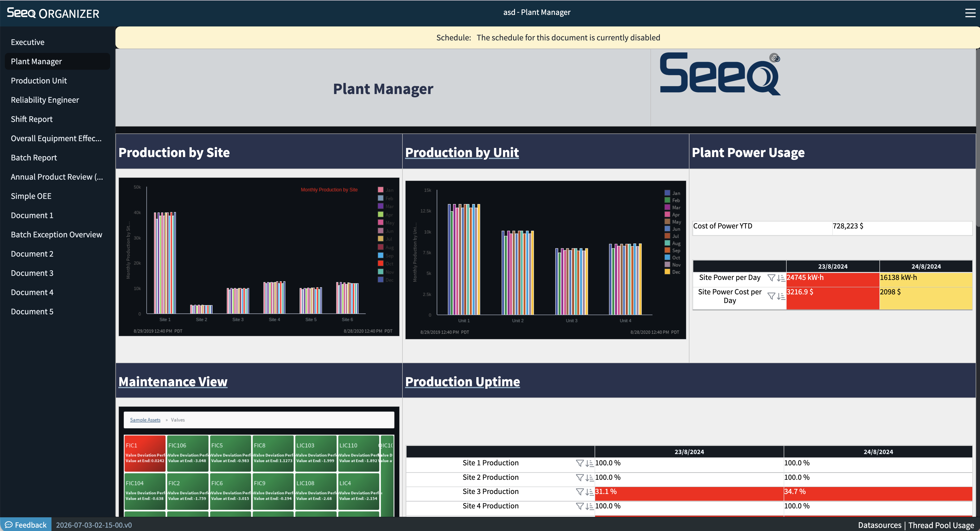Viewport: 980px width, 531px height.
Task: Select Reliability Engineer in the sidebar
Action: [x=45, y=100]
